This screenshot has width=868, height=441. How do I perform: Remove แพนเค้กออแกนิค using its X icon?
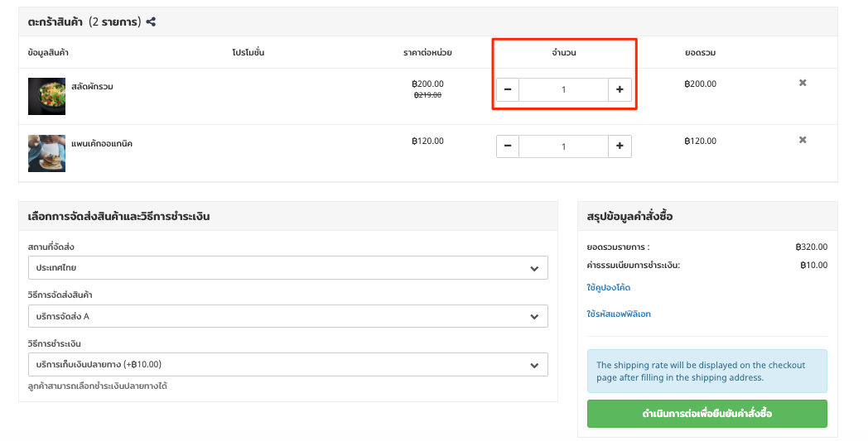click(x=802, y=140)
